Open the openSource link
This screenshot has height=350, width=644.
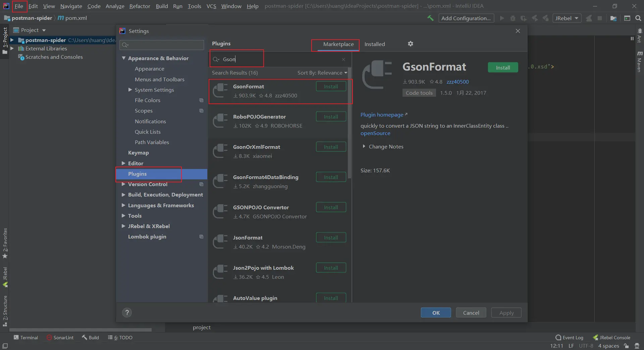(375, 133)
